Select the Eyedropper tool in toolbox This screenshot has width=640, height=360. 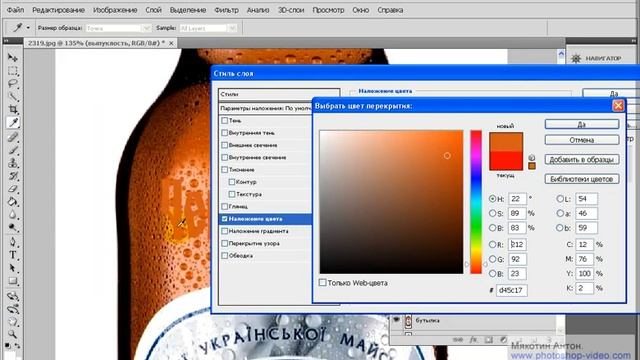(x=13, y=122)
